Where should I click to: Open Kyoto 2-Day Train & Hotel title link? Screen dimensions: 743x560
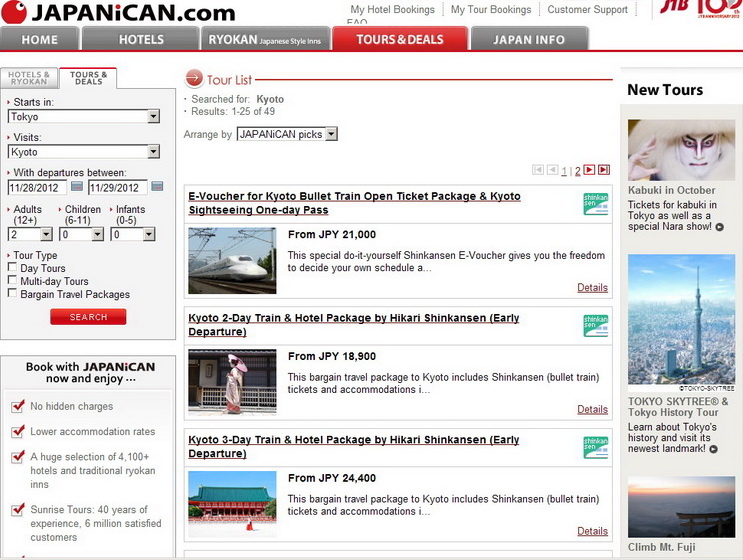(x=353, y=325)
